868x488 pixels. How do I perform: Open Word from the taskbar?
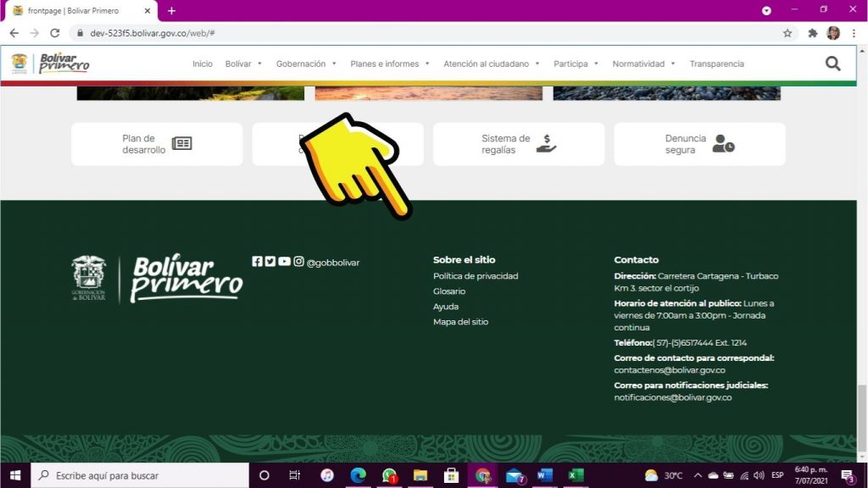545,475
